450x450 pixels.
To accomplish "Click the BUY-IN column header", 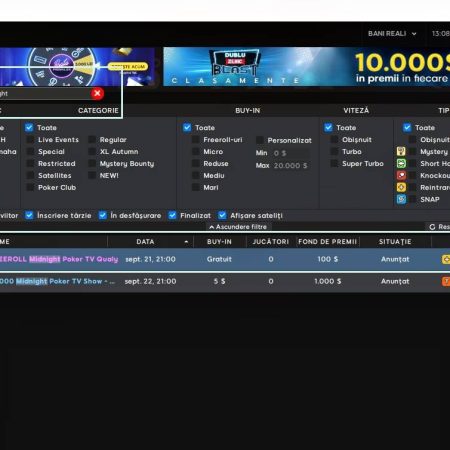I will click(219, 242).
